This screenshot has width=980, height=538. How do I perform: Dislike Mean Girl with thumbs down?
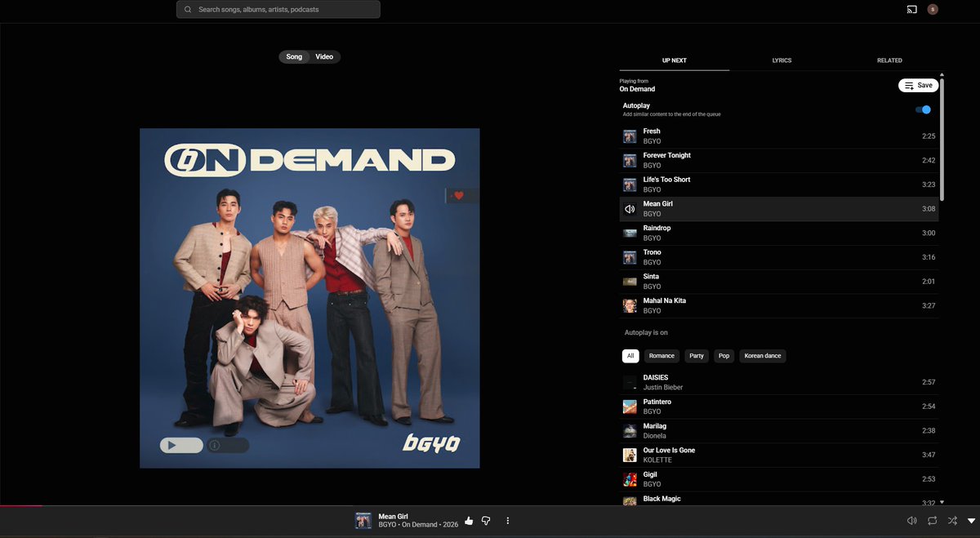tap(486, 521)
